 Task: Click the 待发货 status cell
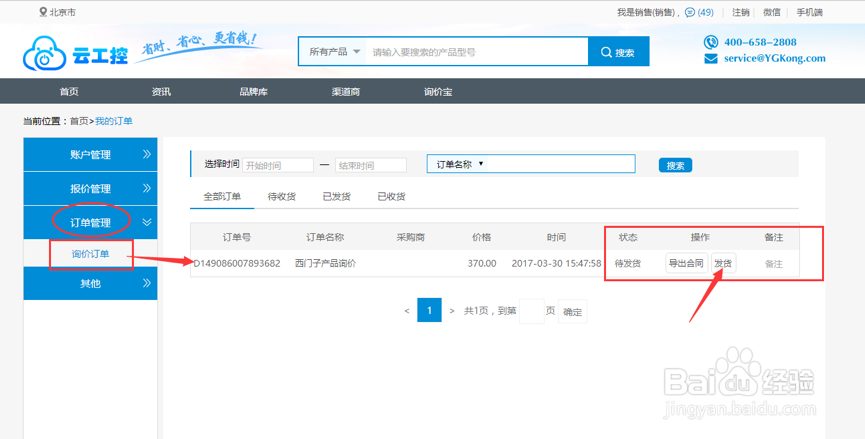point(628,264)
